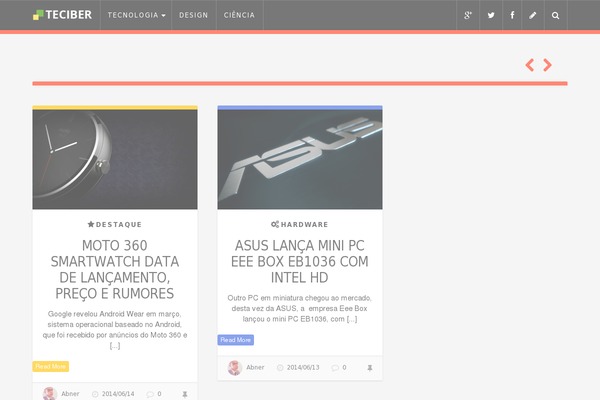
Task: Click the pin icon on Moto 360 post
Action: (x=185, y=394)
